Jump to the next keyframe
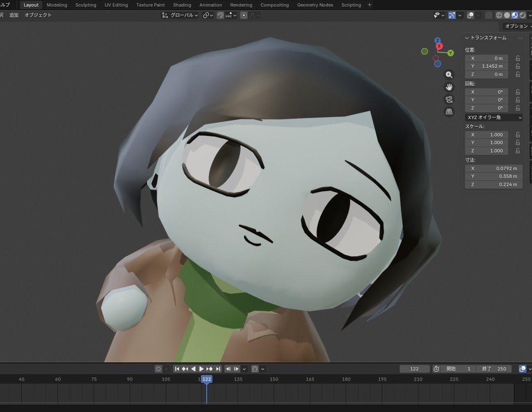The image size is (532, 412). [x=210, y=369]
